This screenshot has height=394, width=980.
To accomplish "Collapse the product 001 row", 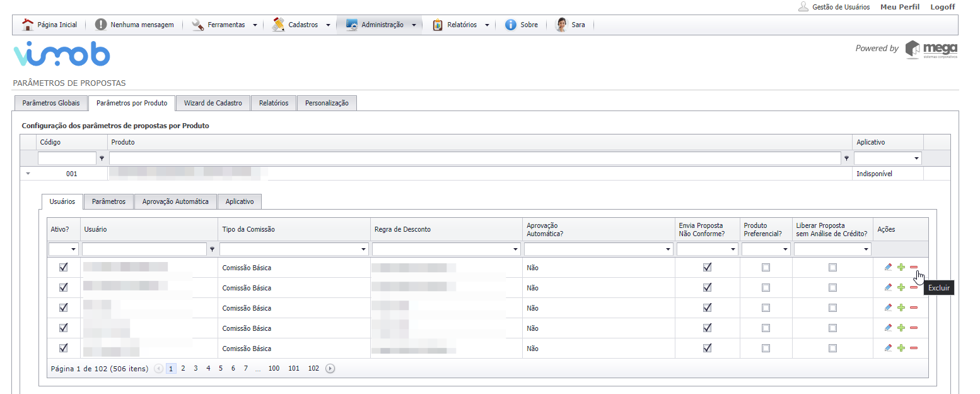I will click(x=28, y=174).
